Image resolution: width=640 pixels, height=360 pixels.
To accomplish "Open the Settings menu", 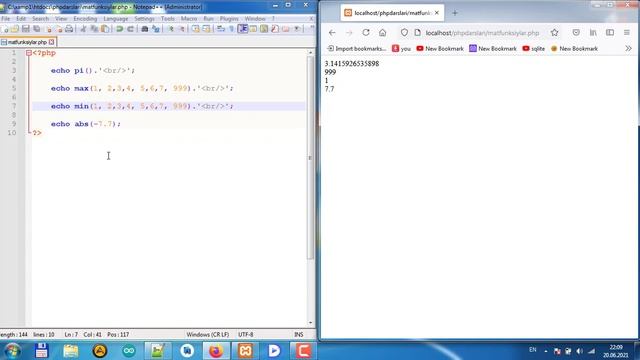I will click(x=144, y=19).
